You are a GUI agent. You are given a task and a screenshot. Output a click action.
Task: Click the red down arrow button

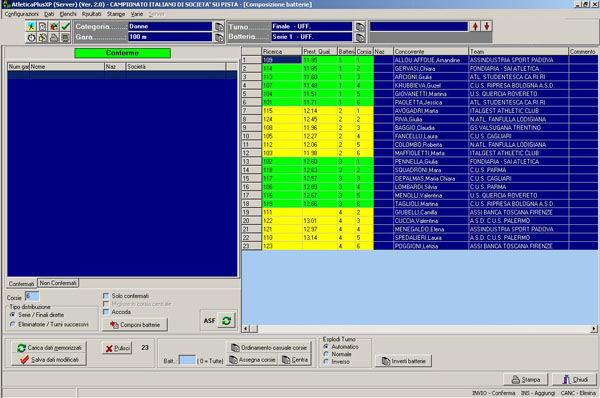486,26
